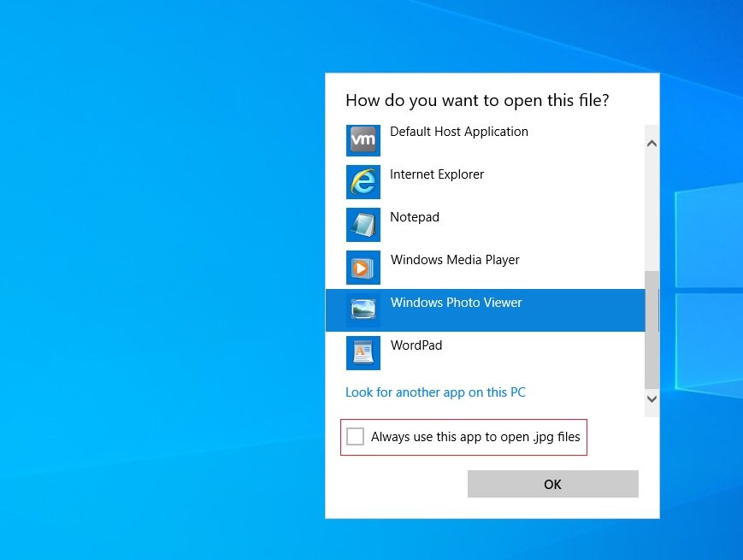The height and width of the screenshot is (560, 743).
Task: Click the blue 'e' Internet Explorer logo
Action: pyautogui.click(x=363, y=182)
